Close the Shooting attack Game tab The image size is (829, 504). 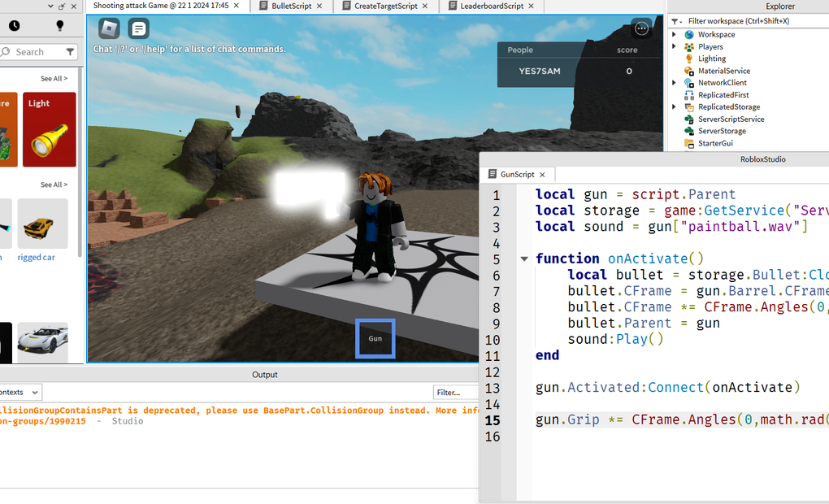(237, 6)
